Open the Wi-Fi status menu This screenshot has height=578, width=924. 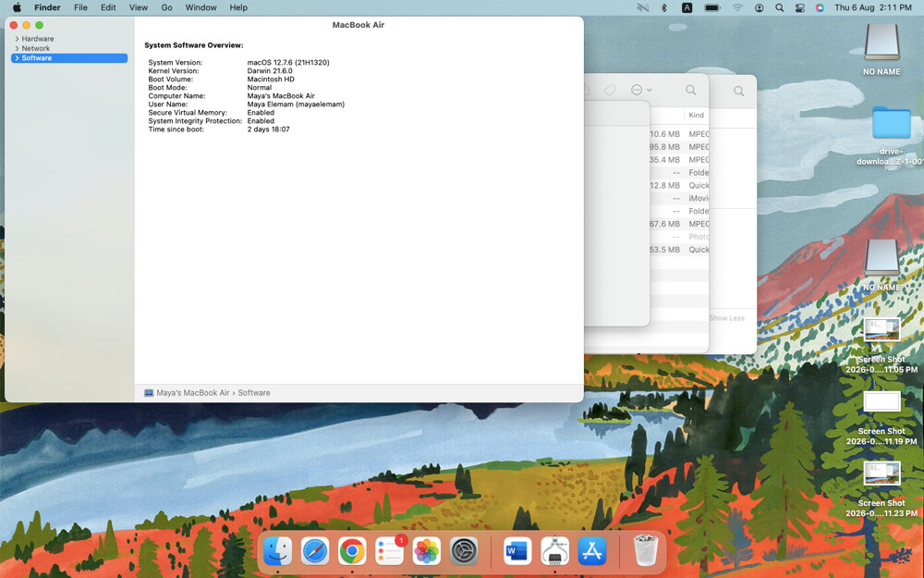point(737,7)
